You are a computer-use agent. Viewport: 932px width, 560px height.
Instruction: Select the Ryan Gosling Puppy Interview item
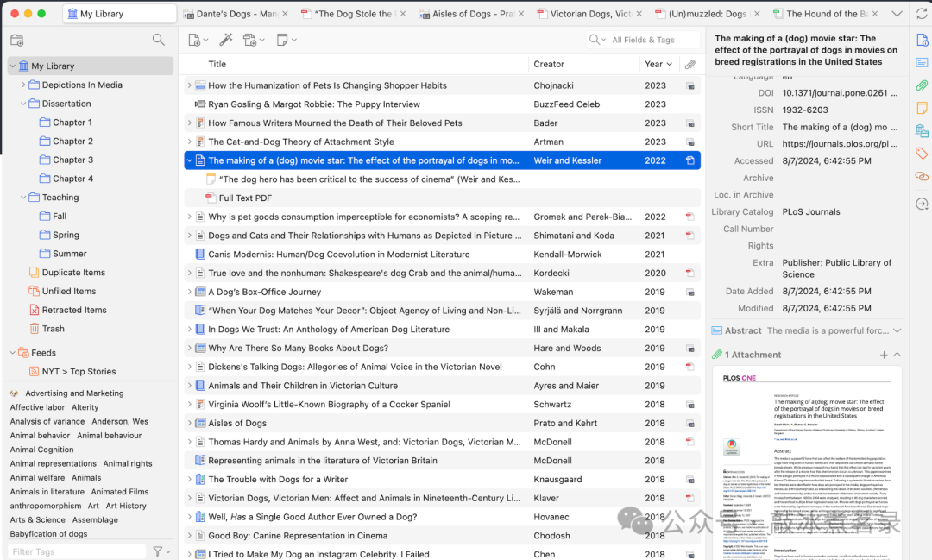click(x=442, y=104)
